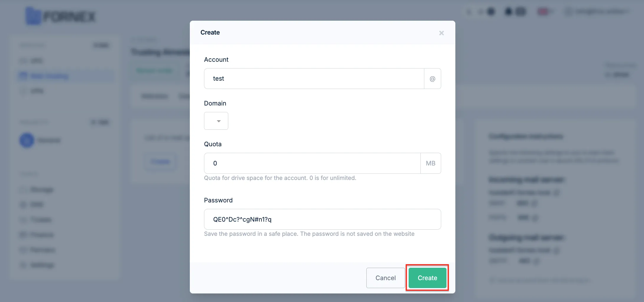The image size is (644, 302).
Task: Click the Tickets sidebar icon
Action: (23, 220)
